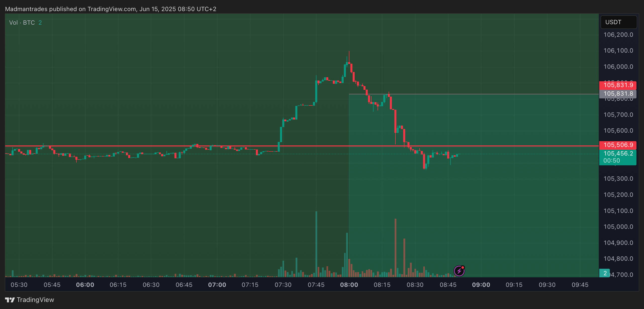Click the red 105,506.9 price line label

pyautogui.click(x=618, y=145)
